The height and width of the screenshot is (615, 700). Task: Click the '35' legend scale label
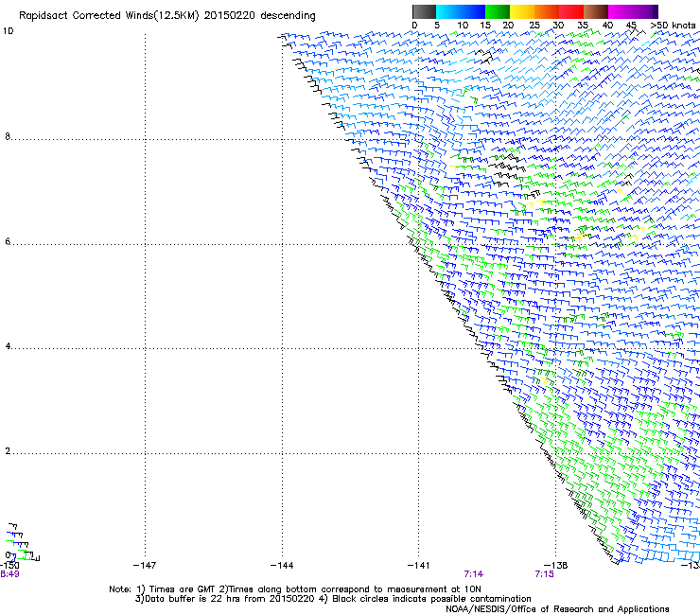tap(583, 26)
